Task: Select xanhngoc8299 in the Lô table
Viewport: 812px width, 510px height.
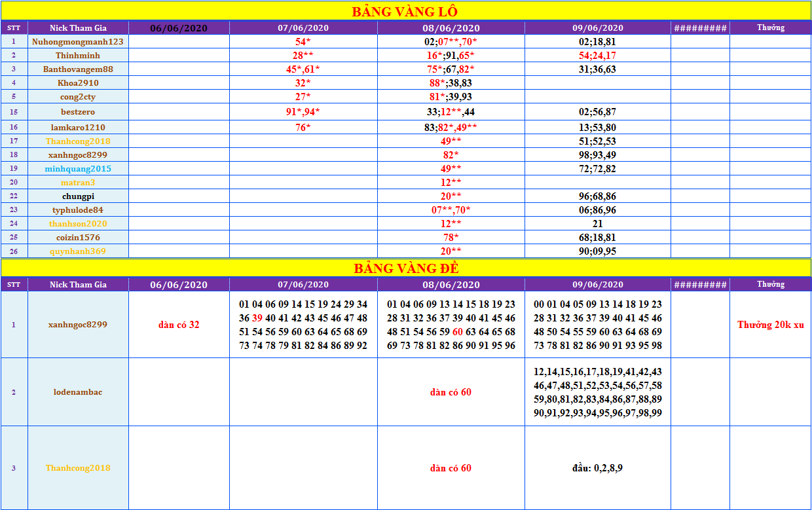Action: (x=78, y=155)
